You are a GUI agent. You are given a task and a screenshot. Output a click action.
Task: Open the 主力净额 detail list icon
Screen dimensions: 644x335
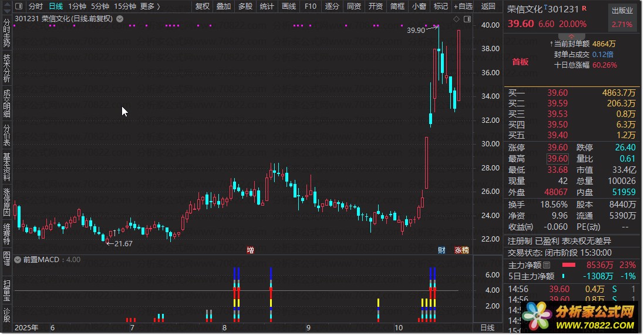[x=546, y=265]
